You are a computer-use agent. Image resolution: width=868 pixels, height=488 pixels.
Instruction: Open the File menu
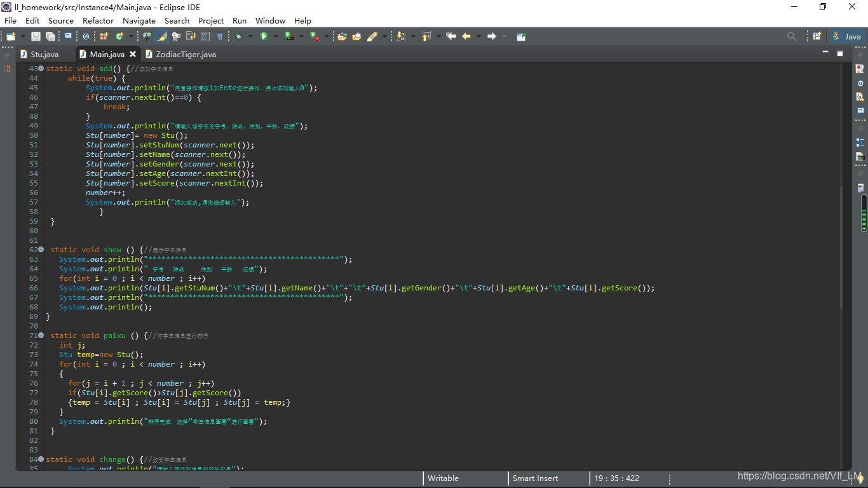[x=10, y=20]
